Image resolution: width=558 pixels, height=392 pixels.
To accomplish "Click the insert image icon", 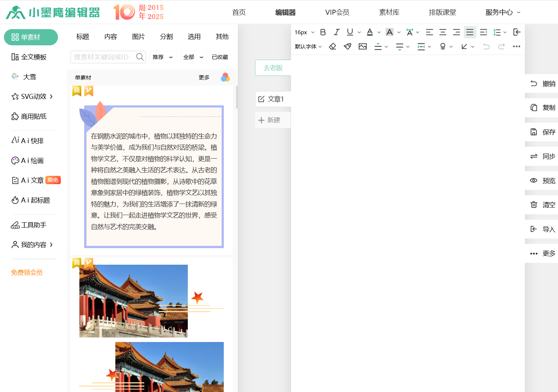I will tap(363, 46).
